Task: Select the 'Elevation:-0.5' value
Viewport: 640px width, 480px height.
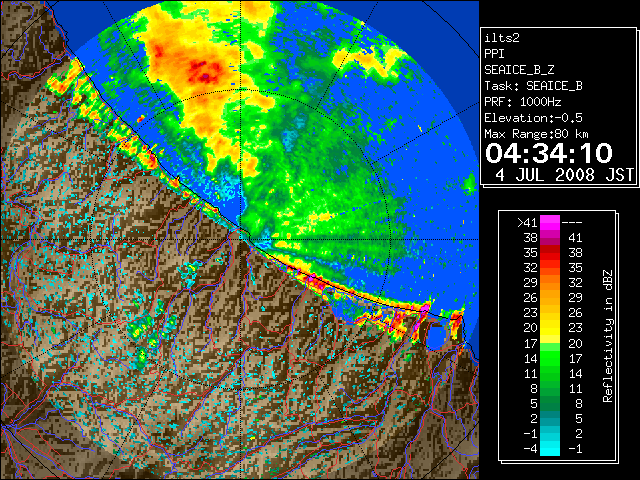Action: pyautogui.click(x=533, y=118)
